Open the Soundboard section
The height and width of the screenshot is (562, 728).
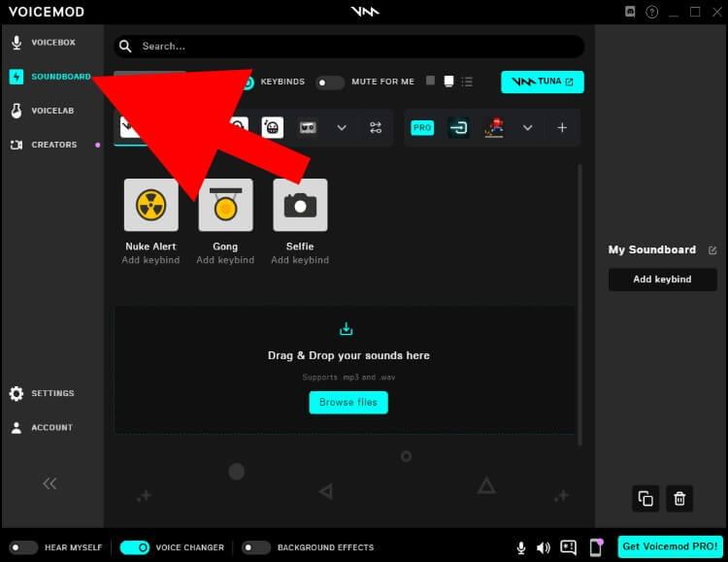coord(50,77)
